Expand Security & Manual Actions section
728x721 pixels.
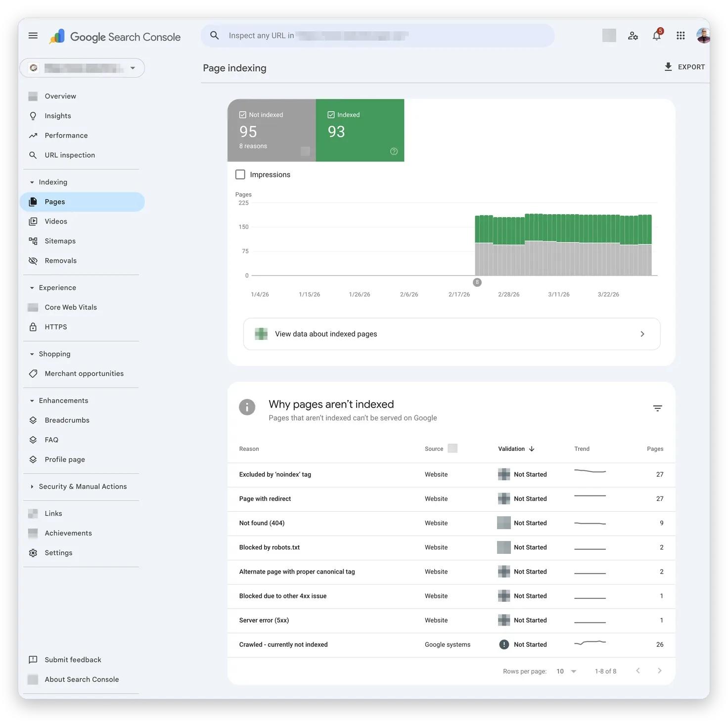(32, 487)
